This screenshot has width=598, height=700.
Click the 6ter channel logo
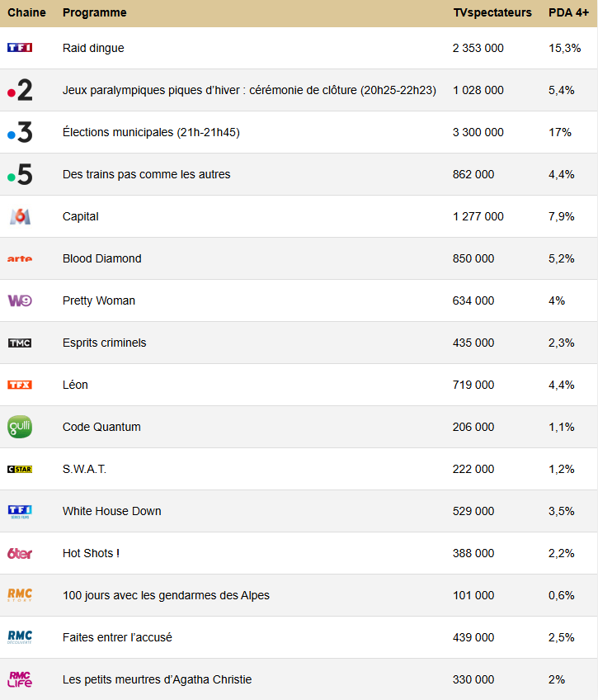coord(20,553)
